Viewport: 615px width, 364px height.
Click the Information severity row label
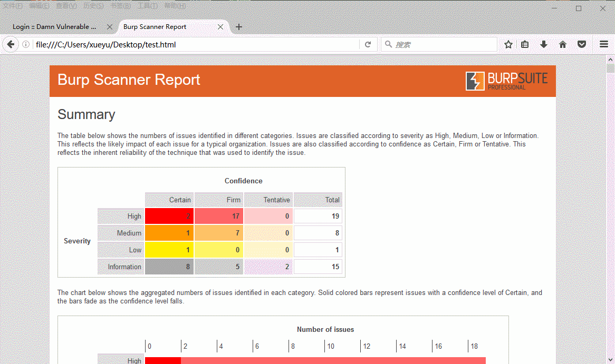[120, 267]
